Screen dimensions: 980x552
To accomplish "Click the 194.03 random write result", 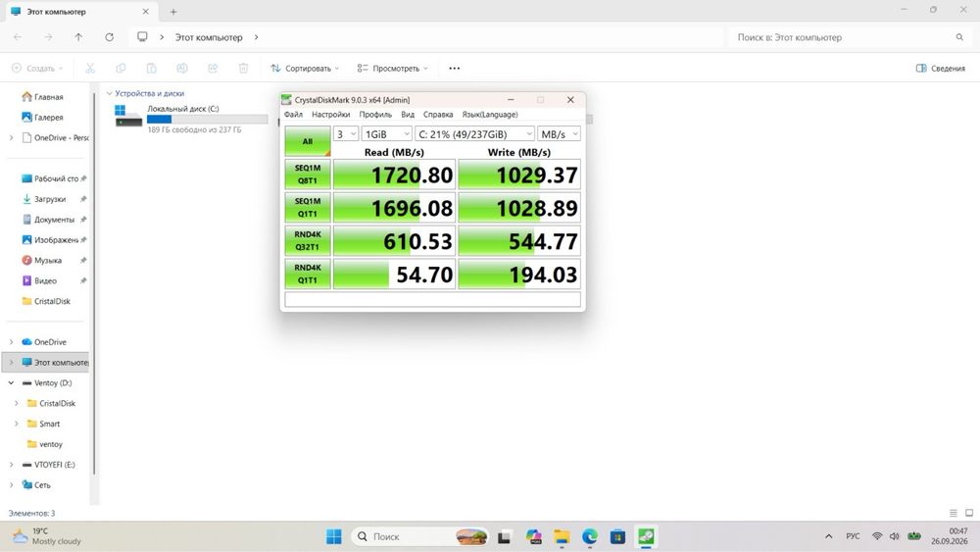I will (x=519, y=274).
